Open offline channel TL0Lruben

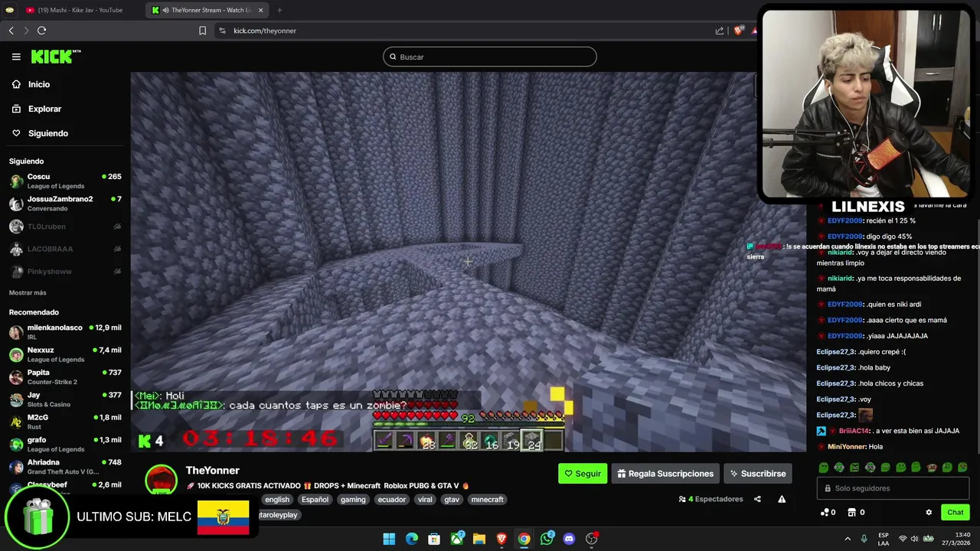(65, 227)
